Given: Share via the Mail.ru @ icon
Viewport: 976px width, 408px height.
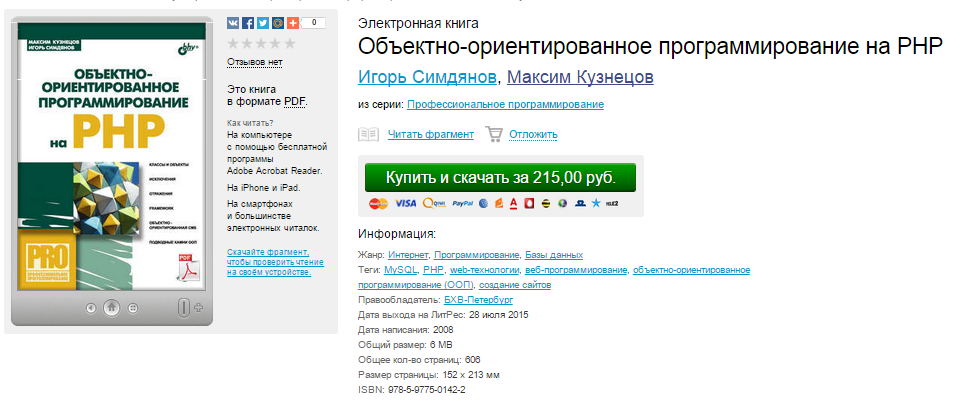Looking at the screenshot, I should pyautogui.click(x=278, y=23).
